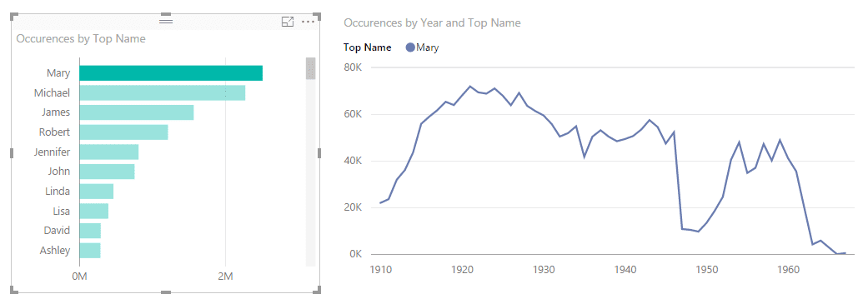Click the line chart peak near 1921

pyautogui.click(x=470, y=87)
